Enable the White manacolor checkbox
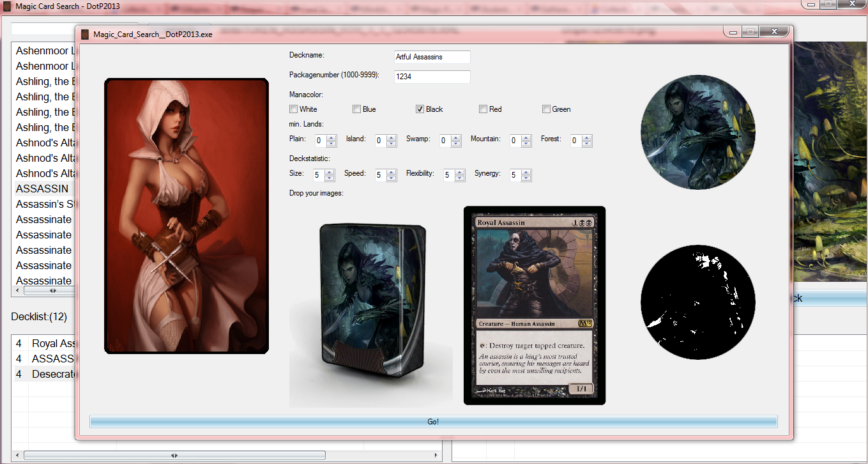868x464 pixels. pos(294,109)
